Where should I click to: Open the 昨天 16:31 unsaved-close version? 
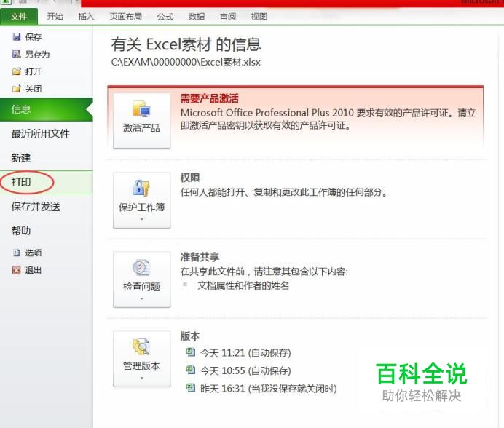pyautogui.click(x=261, y=389)
